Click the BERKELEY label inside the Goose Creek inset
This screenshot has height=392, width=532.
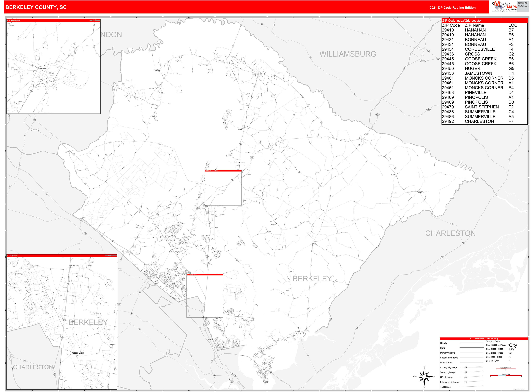(x=88, y=322)
